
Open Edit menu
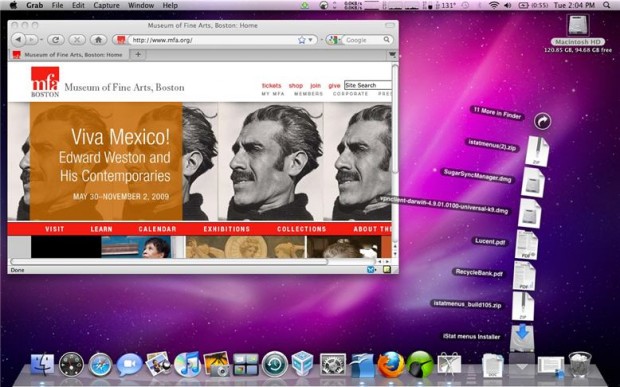(x=78, y=6)
